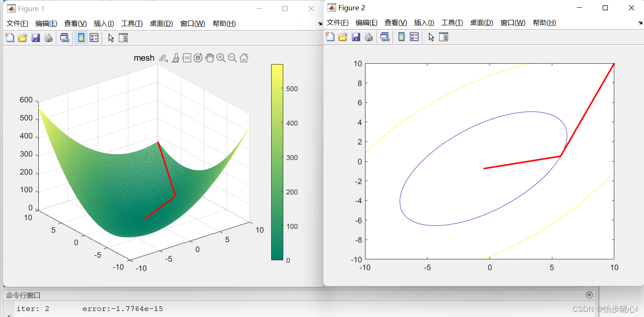Image resolution: width=644 pixels, height=317 pixels.
Task: Open the 工具(T) menu in Figure 1
Action: [x=132, y=24]
